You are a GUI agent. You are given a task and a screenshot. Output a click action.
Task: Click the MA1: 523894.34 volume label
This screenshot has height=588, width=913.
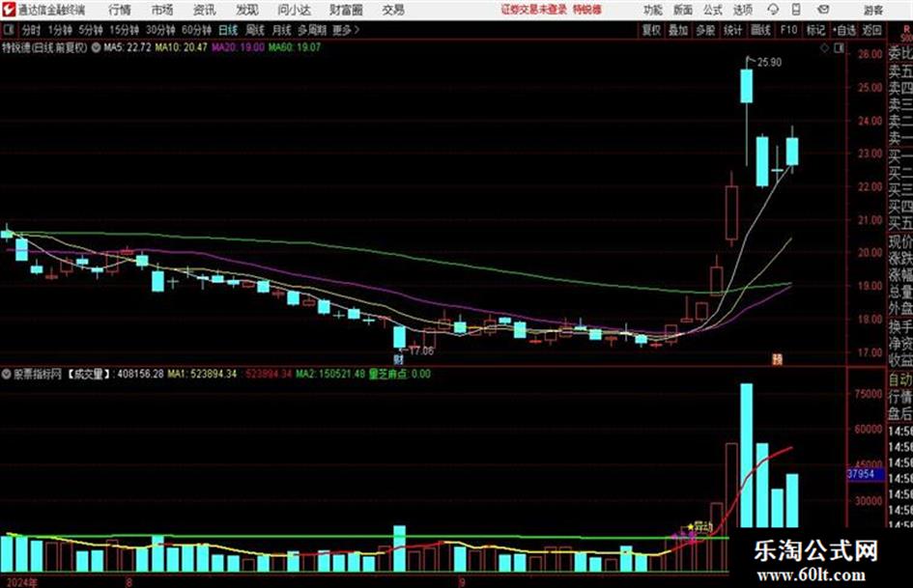[x=202, y=374]
